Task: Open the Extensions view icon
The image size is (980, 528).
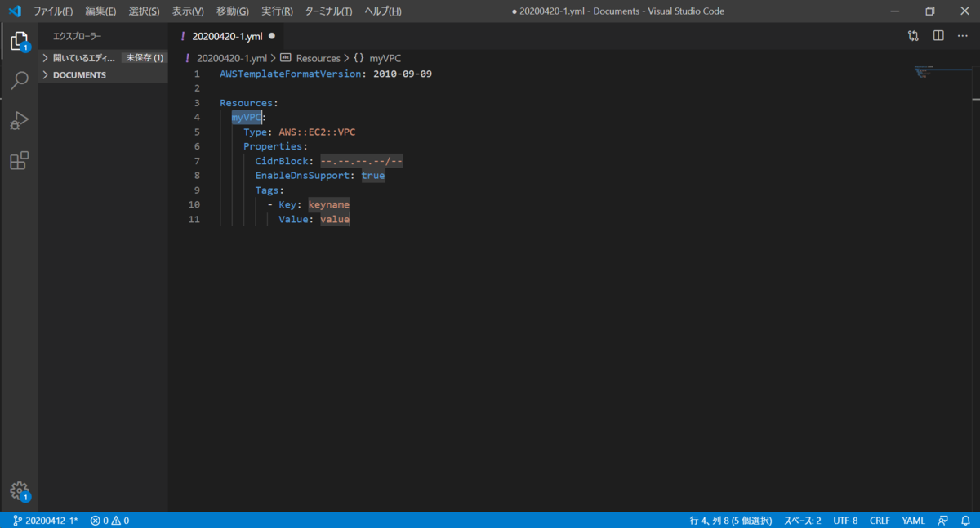Action: click(19, 161)
